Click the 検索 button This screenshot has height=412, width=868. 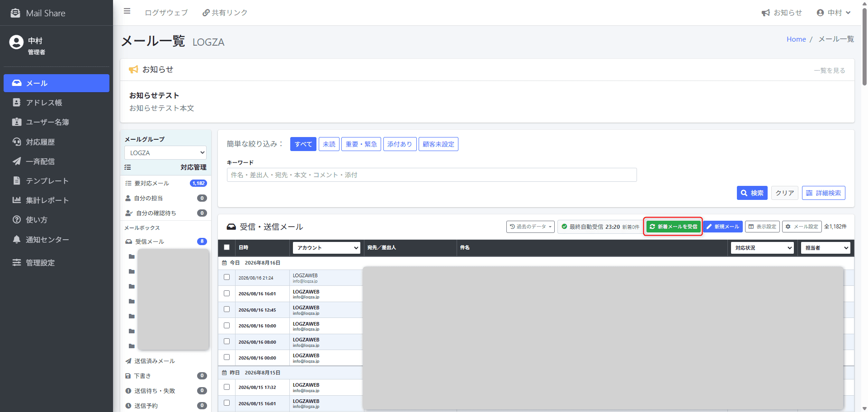coord(752,193)
